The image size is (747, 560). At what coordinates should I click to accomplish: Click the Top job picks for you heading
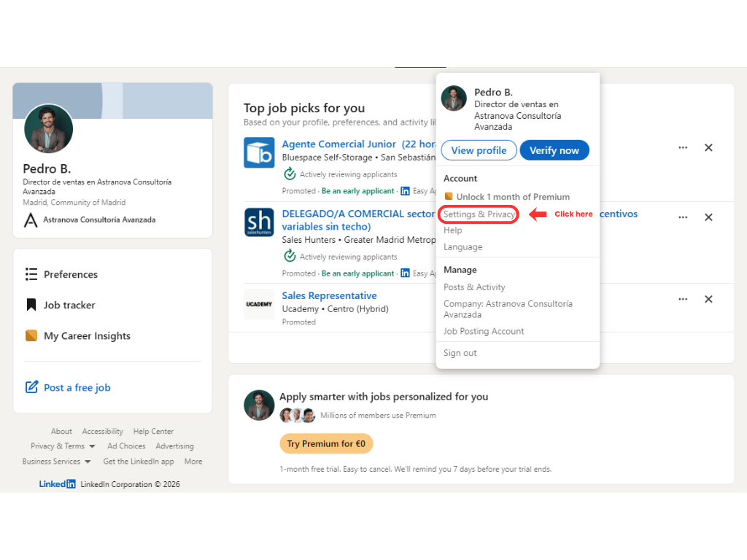coord(304,108)
